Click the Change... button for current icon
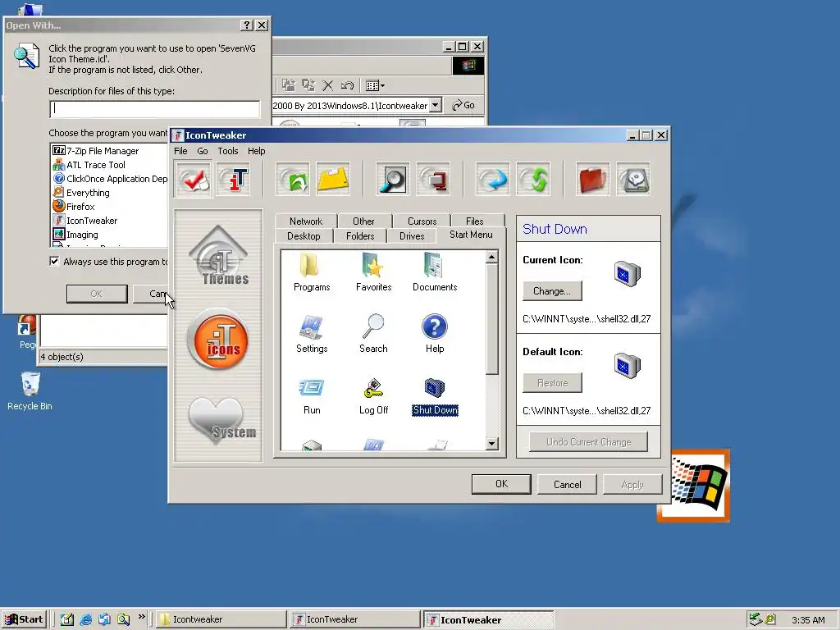Screen dimensions: 840x630 [x=552, y=291]
